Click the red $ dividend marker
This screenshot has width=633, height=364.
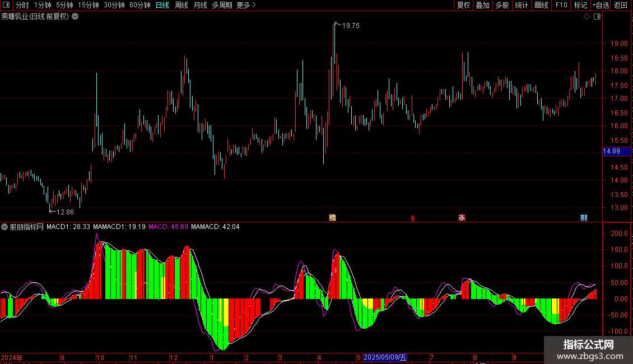coord(413,218)
